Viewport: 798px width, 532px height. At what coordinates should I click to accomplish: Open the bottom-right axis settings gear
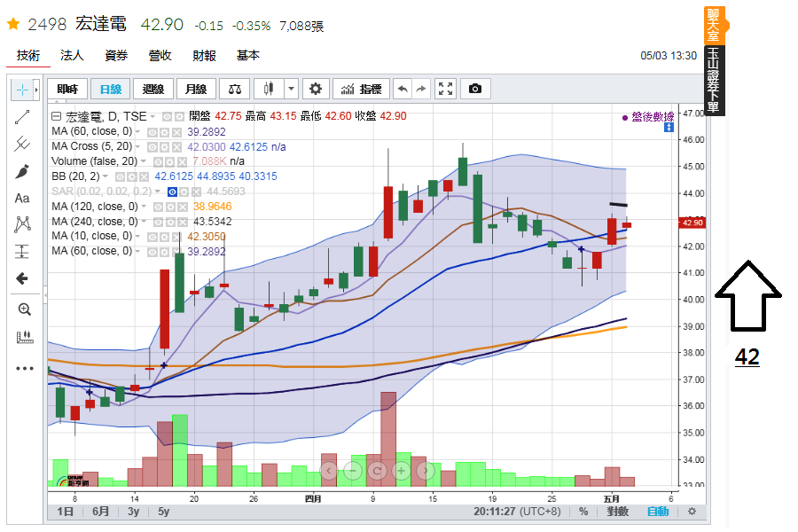tap(692, 511)
